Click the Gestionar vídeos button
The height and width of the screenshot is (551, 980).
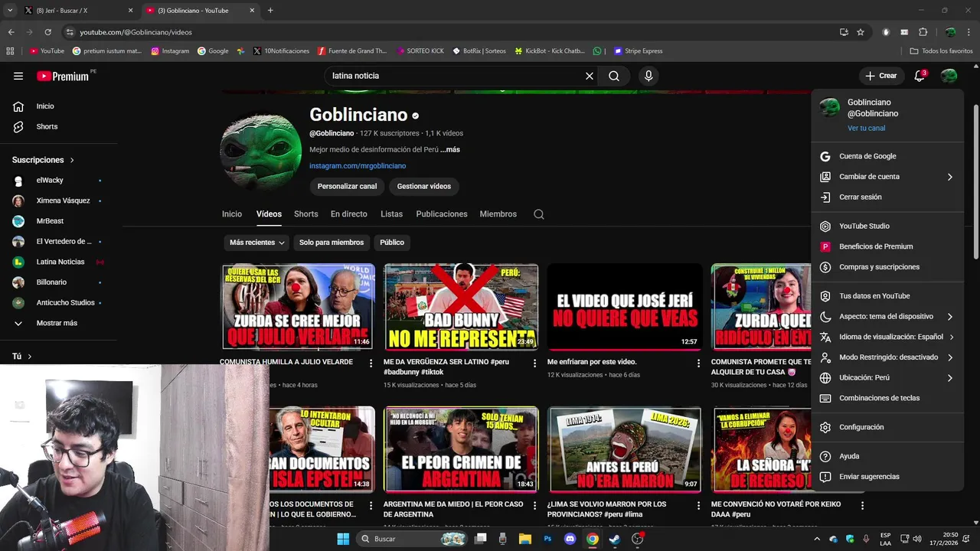tap(424, 186)
